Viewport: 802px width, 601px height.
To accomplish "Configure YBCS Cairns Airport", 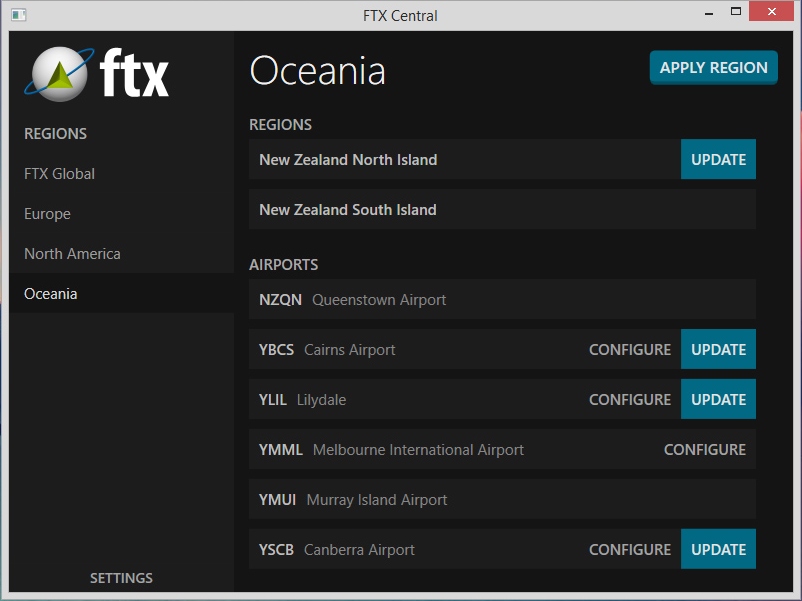I will [x=630, y=349].
